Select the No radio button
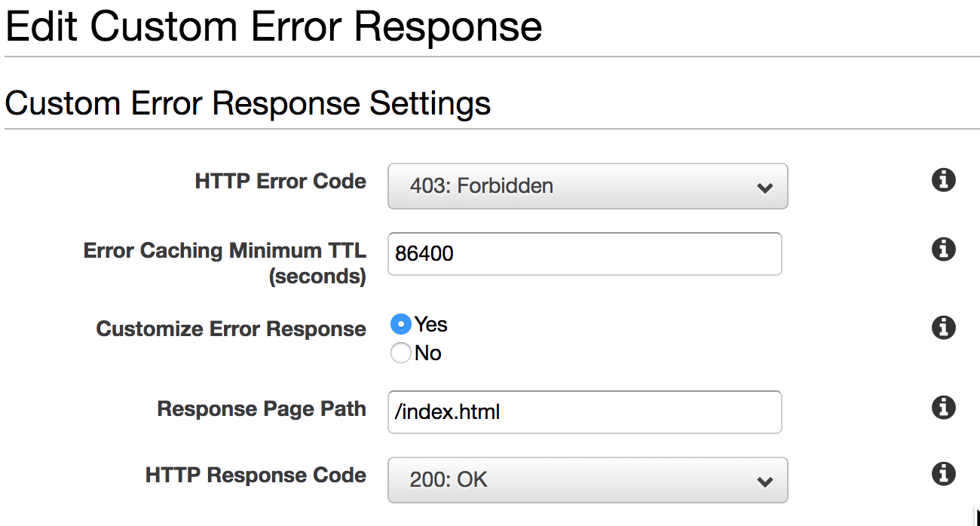This screenshot has width=980, height=526. tap(401, 353)
